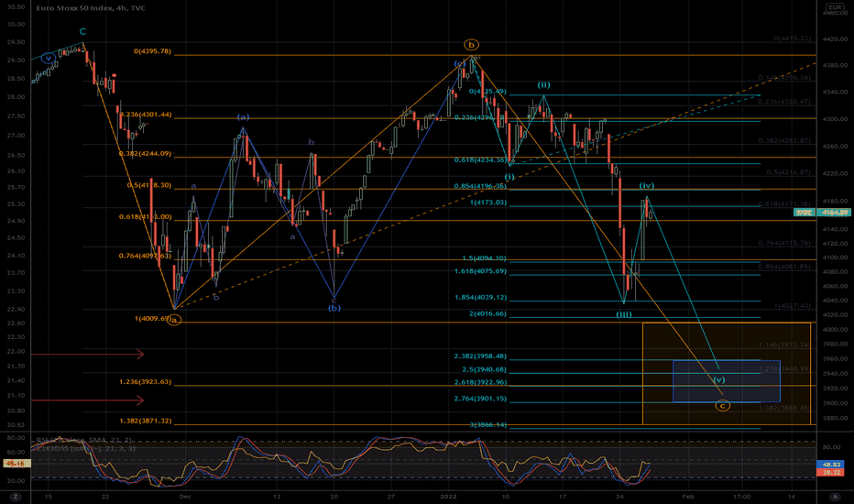The image size is (854, 504).
Task: Click the cyan 1.854(4039.12) Fibonacci label
Action: coord(480,298)
